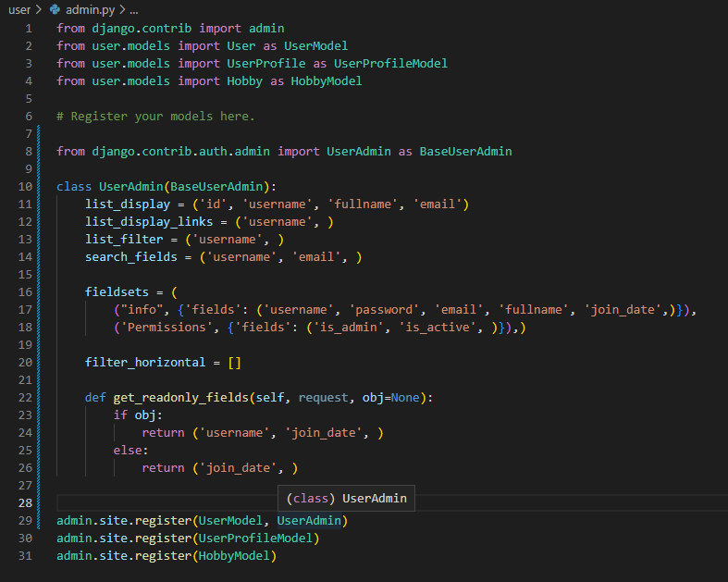This screenshot has height=582, width=728.
Task: Click the admin.py breadcrumb segment
Action: [x=90, y=9]
